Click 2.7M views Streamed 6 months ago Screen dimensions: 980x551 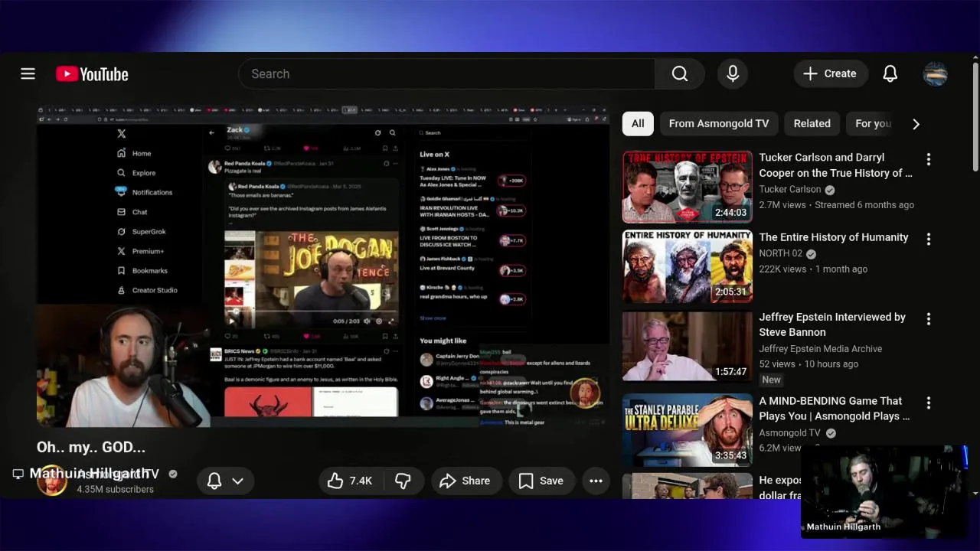[837, 205]
